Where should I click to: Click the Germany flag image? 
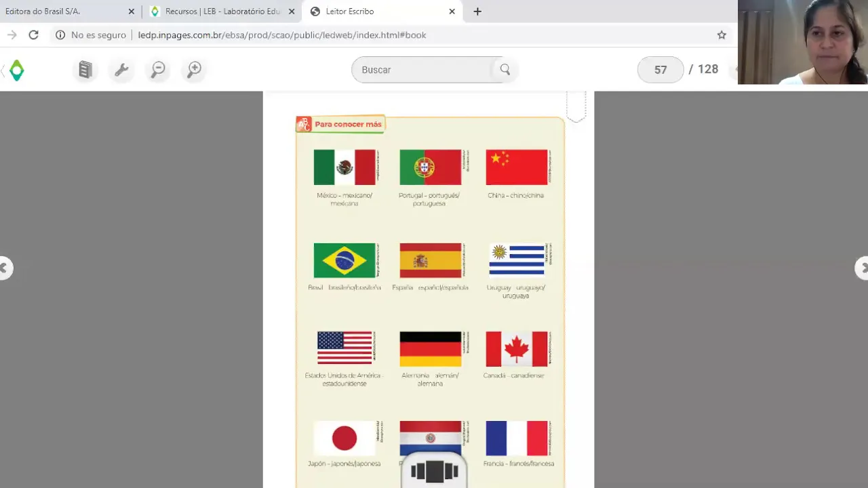click(x=430, y=349)
